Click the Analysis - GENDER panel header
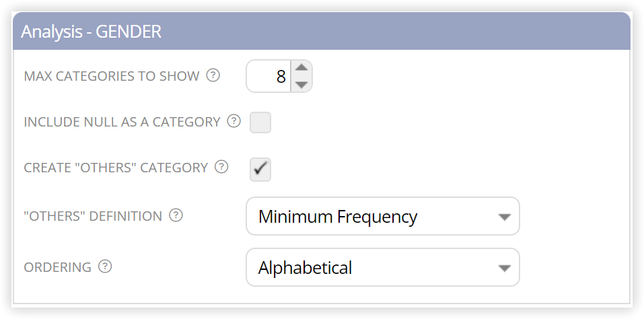The height and width of the screenshot is (319, 644). click(x=322, y=31)
